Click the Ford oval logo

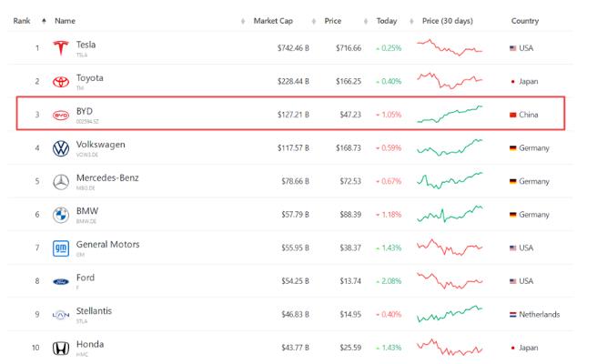point(62,282)
